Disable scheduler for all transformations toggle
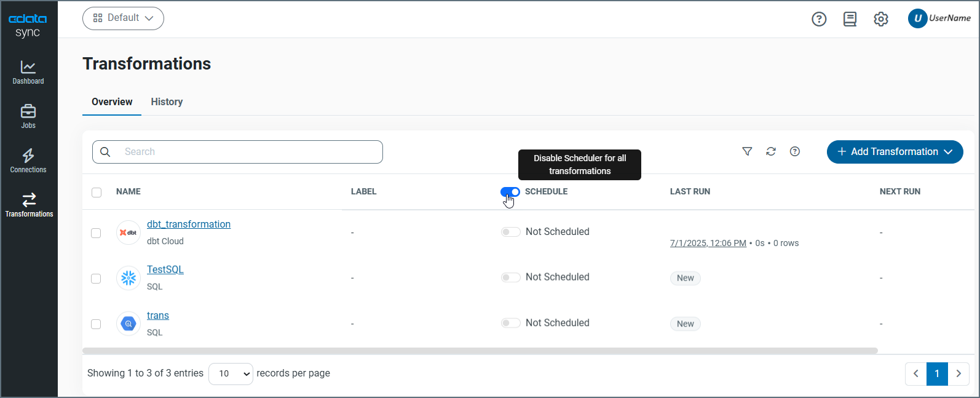 510,192
